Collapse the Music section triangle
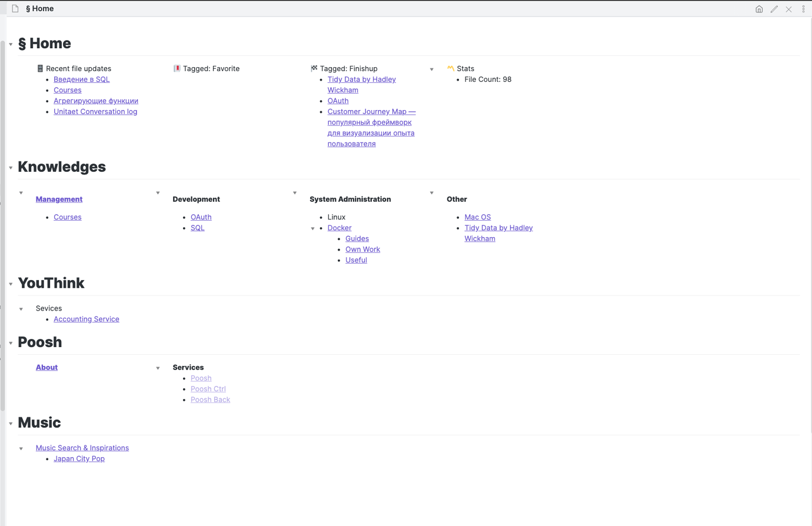Viewport: 812px width, 526px height. [x=10, y=423]
